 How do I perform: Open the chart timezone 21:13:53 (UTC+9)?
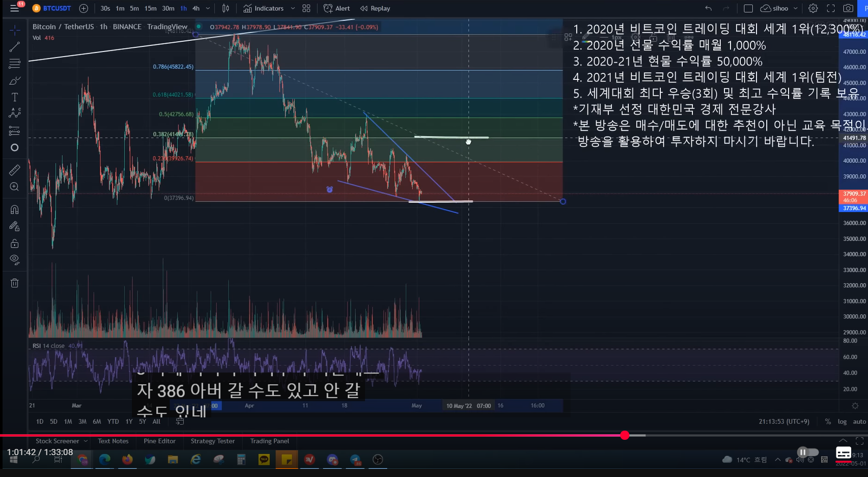[x=784, y=421]
